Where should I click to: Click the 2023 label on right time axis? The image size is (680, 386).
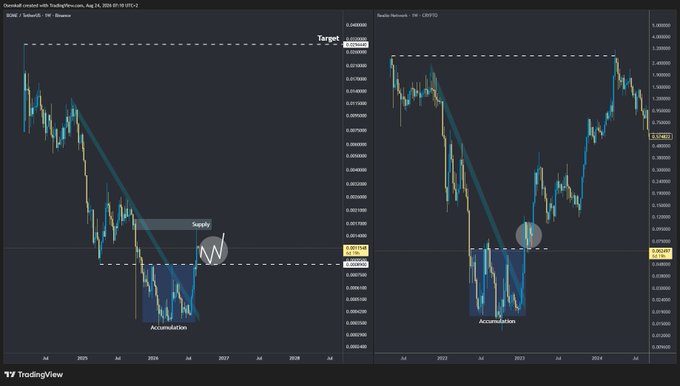(x=520, y=358)
